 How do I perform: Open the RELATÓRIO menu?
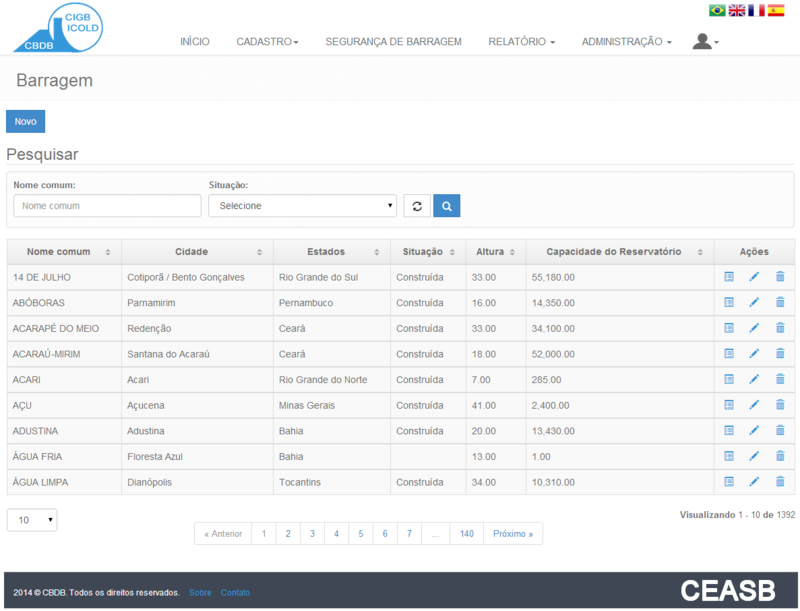tap(521, 42)
